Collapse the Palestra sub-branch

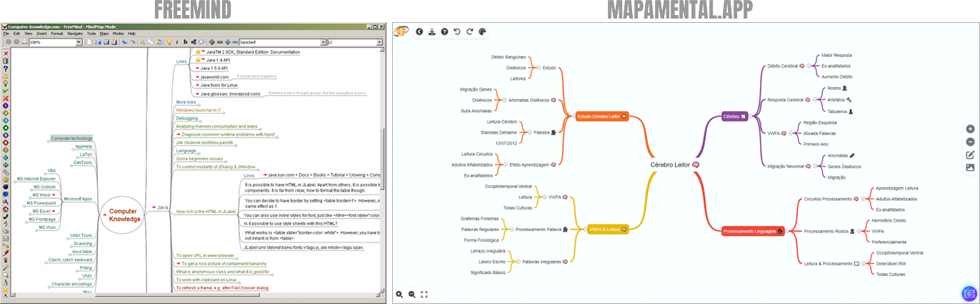[529, 132]
